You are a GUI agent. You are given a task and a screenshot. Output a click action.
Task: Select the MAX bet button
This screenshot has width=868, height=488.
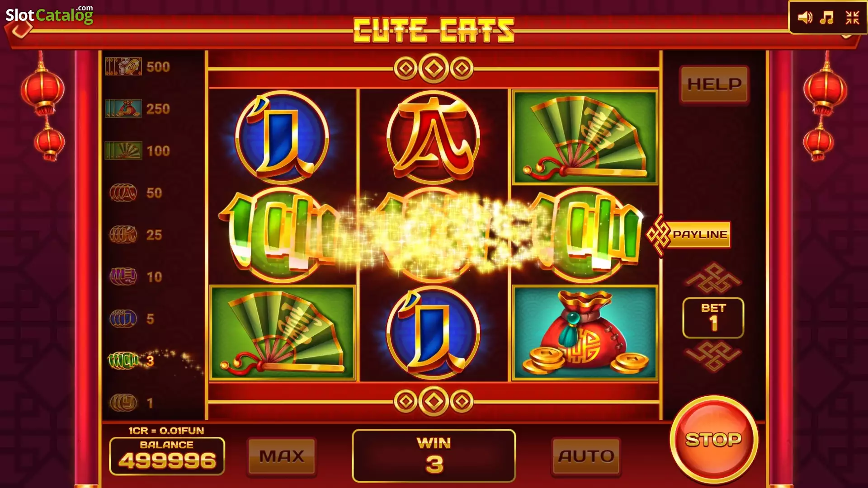(x=282, y=456)
